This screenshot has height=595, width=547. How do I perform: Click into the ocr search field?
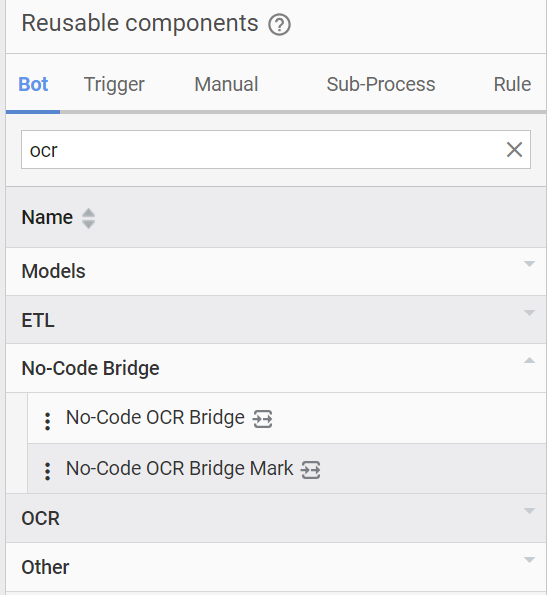click(x=262, y=150)
